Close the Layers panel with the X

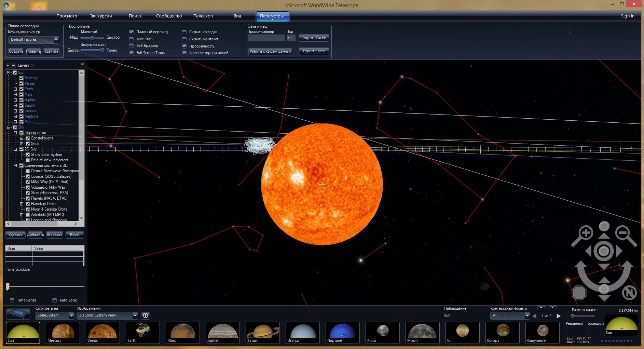point(82,64)
